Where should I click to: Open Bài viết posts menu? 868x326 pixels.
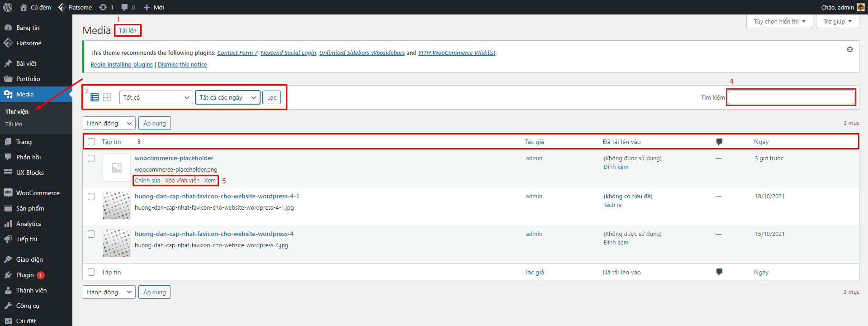[x=36, y=63]
